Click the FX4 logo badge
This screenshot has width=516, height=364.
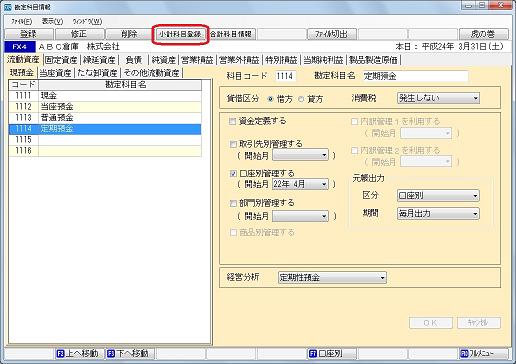pos(20,47)
